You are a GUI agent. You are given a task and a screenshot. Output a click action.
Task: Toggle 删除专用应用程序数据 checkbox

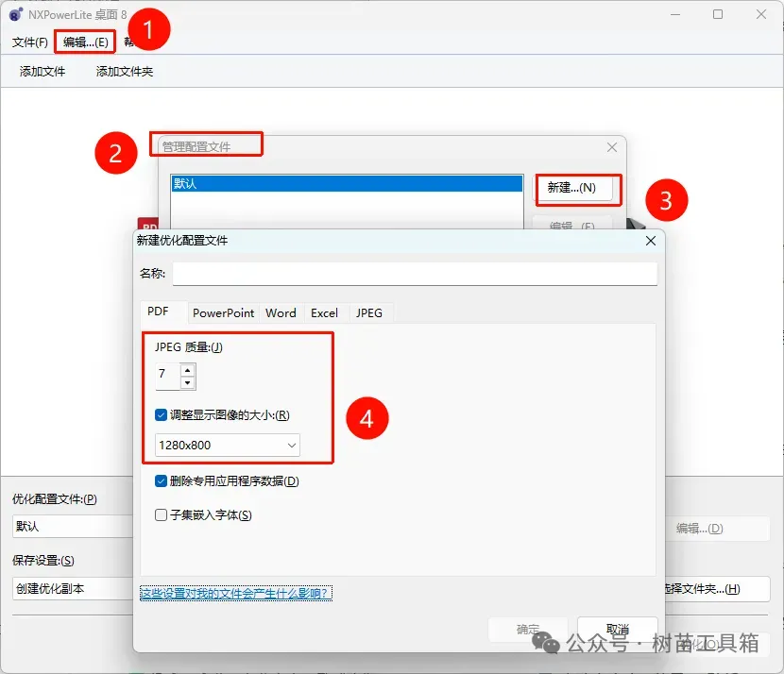pos(161,481)
